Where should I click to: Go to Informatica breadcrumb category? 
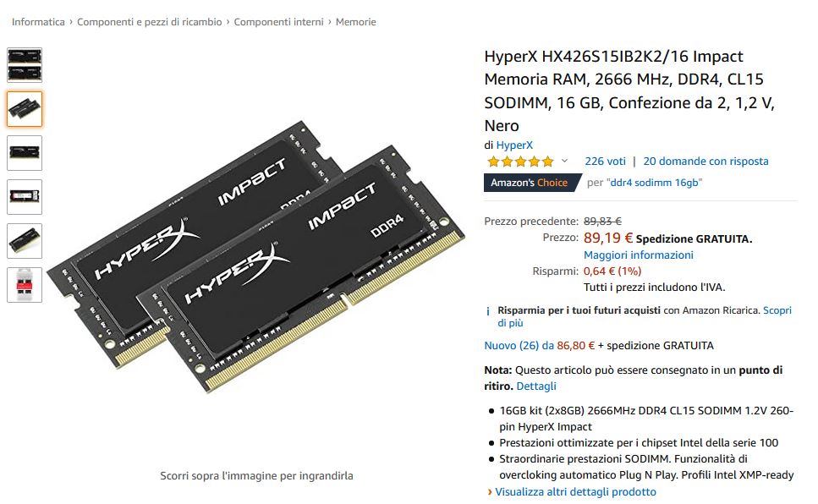pos(38,22)
